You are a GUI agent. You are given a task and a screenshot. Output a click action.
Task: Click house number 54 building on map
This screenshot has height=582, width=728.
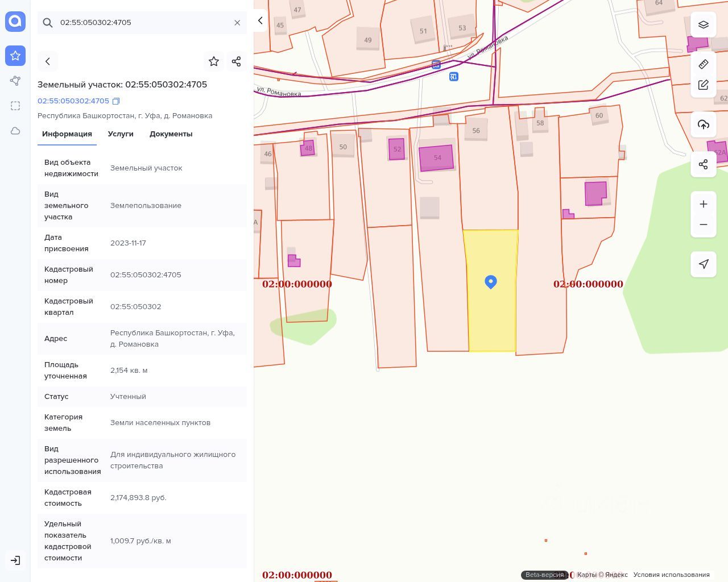[437, 158]
